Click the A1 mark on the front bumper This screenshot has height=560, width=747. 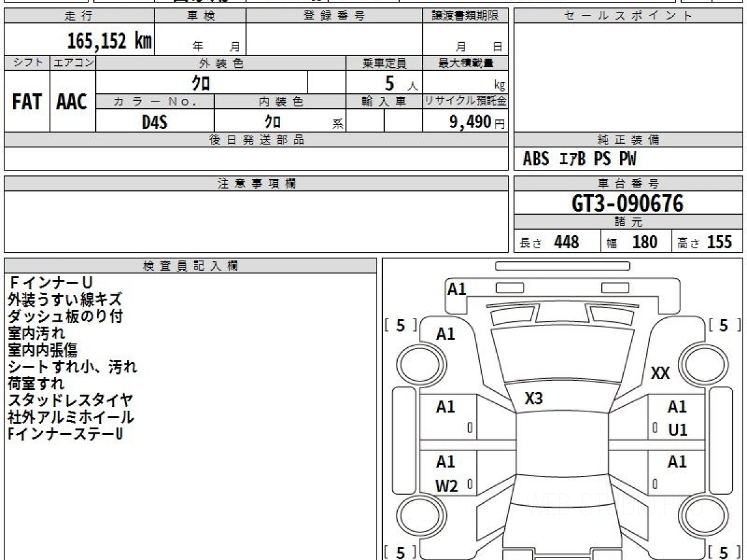click(457, 289)
